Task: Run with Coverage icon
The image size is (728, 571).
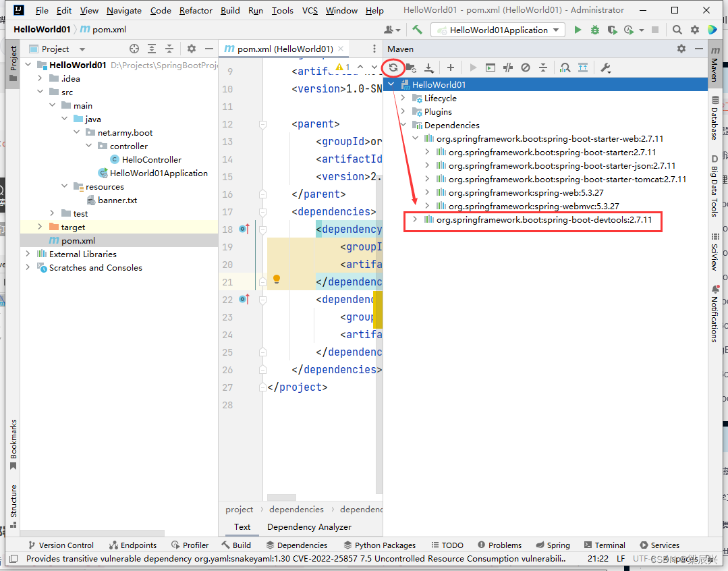Action: (613, 30)
